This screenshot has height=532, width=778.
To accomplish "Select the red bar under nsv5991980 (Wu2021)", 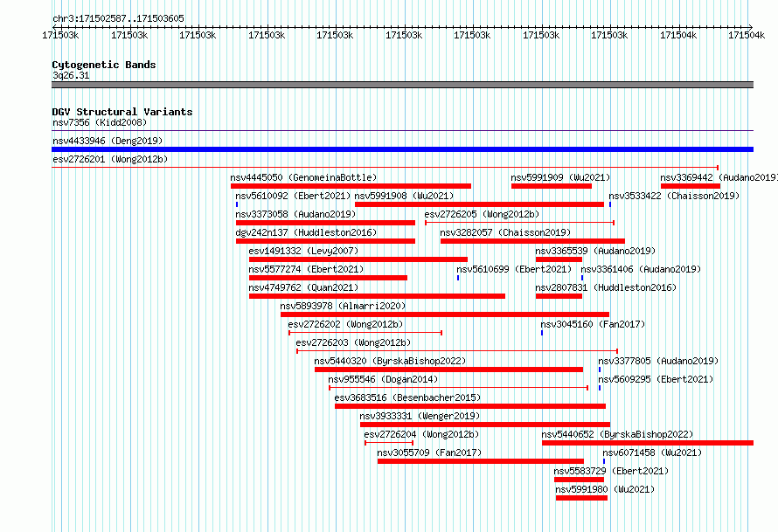I will click(x=581, y=498).
